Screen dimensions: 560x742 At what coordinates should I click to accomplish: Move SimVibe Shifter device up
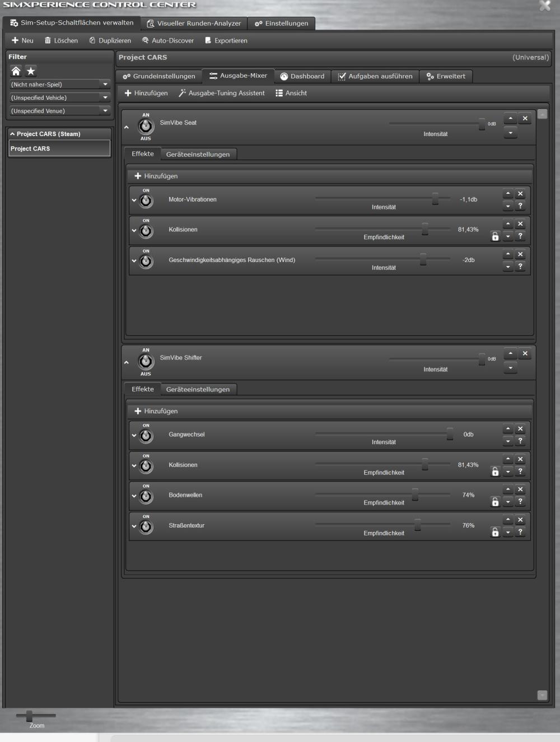[x=510, y=353]
